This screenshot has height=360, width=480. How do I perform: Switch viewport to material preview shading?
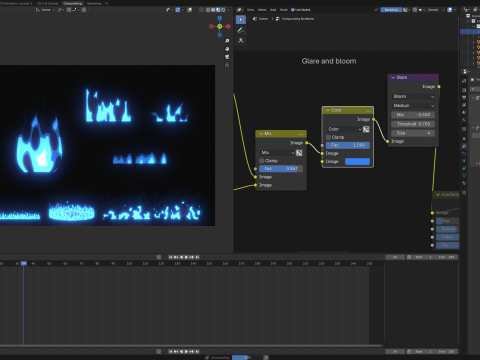point(218,10)
